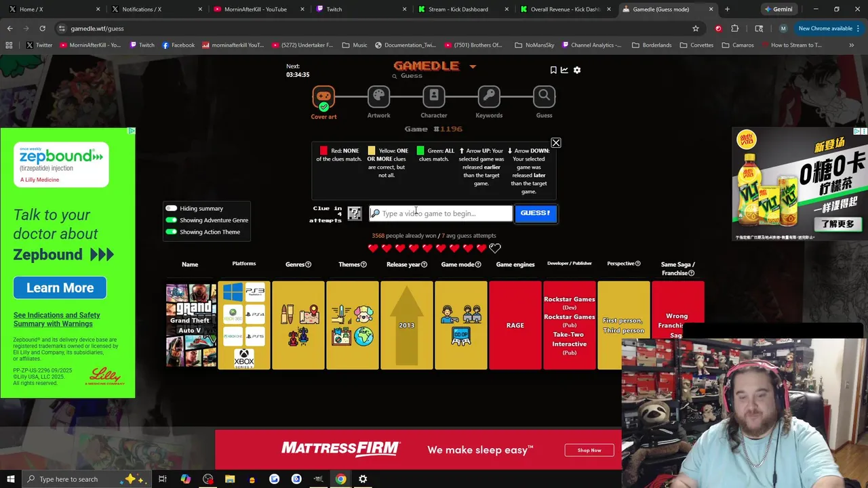
Task: Open Task View on the taskbar
Action: (x=163, y=479)
